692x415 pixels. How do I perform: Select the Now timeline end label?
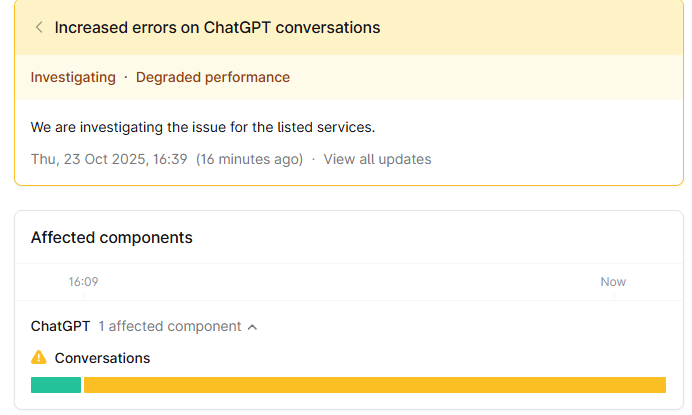(613, 282)
